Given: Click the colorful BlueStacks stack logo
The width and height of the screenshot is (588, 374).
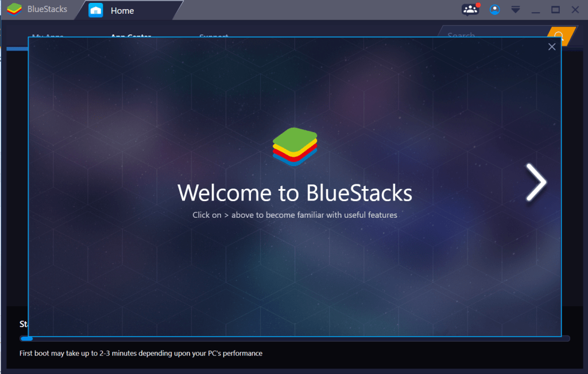Looking at the screenshot, I should 295,146.
